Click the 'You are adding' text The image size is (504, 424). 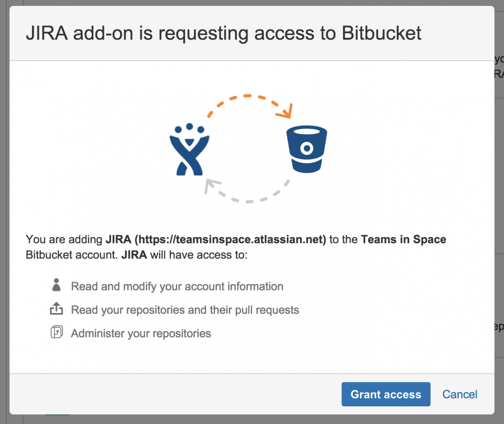[x=64, y=240]
